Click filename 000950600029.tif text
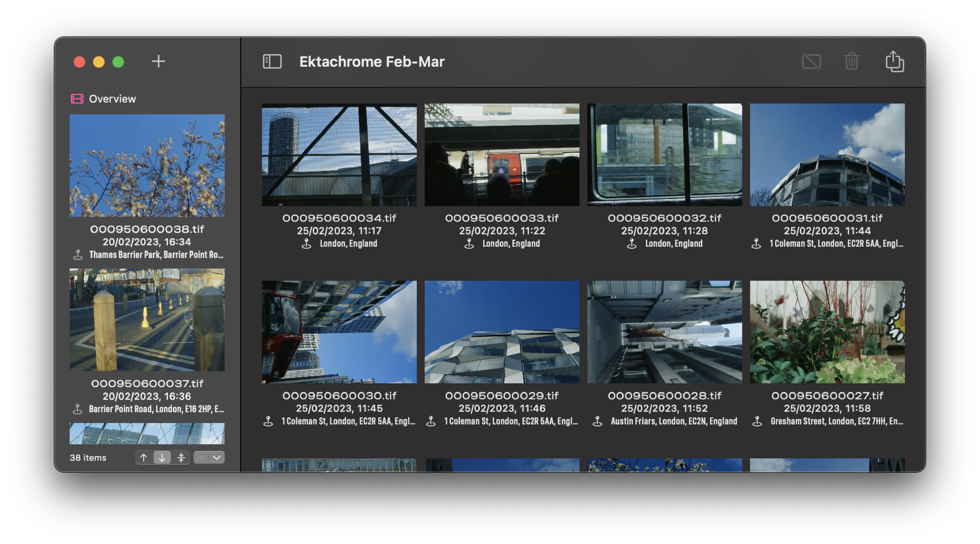The width and height of the screenshot is (980, 544). pyautogui.click(x=502, y=396)
